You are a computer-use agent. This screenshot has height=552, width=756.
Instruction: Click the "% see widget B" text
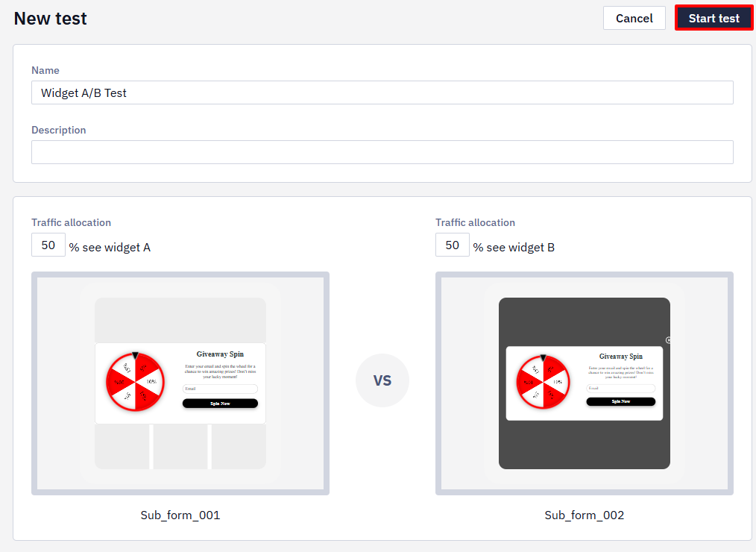(514, 248)
